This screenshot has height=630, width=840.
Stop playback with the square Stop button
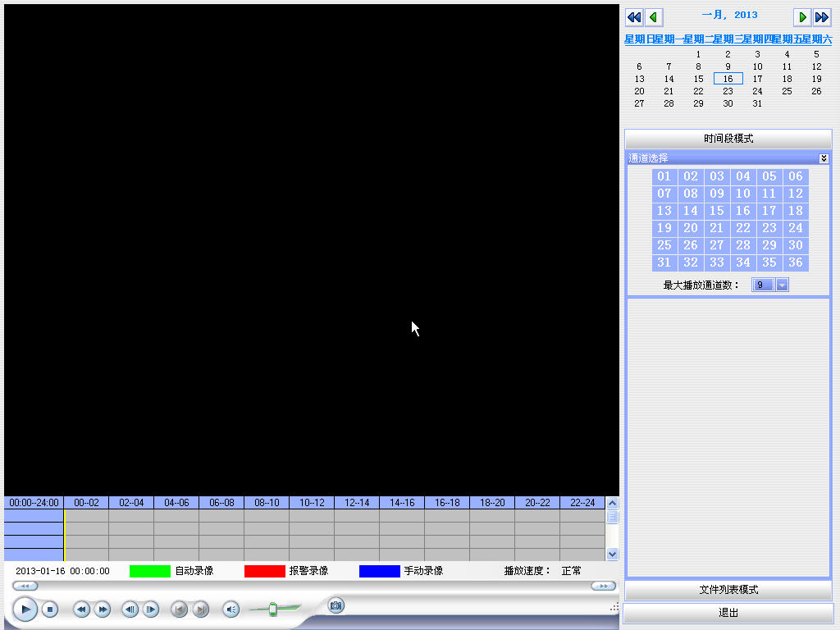click(50, 609)
